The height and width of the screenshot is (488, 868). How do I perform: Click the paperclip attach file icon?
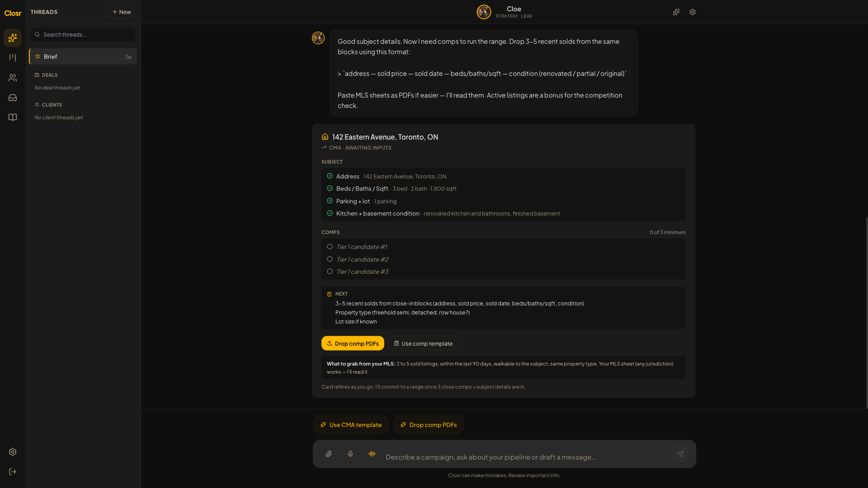(329, 454)
